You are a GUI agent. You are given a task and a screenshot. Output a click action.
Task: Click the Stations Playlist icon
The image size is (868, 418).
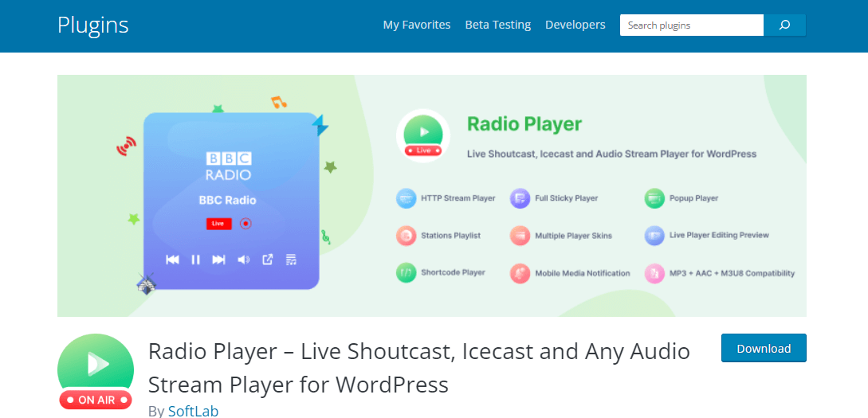[x=407, y=236]
